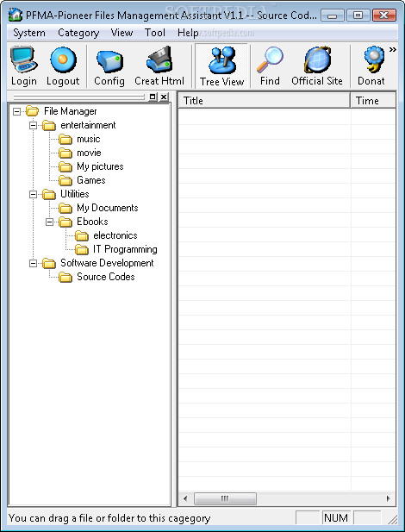The width and height of the screenshot is (405, 532).
Task: Click the NUM status bar indicator
Action: pyautogui.click(x=336, y=518)
